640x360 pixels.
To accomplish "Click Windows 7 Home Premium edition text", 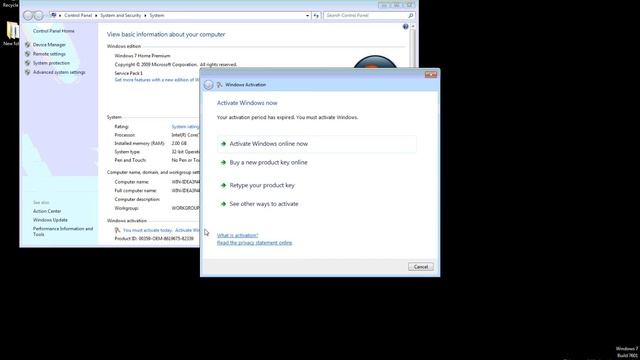I will (x=142, y=56).
